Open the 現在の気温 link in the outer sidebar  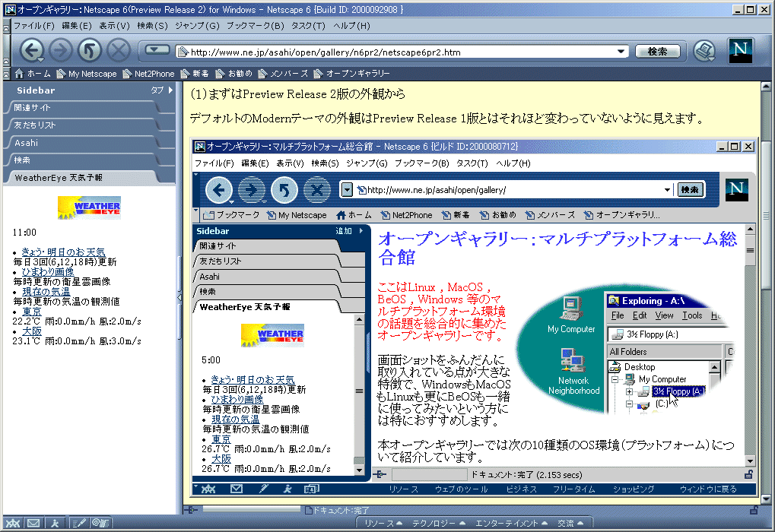46,292
